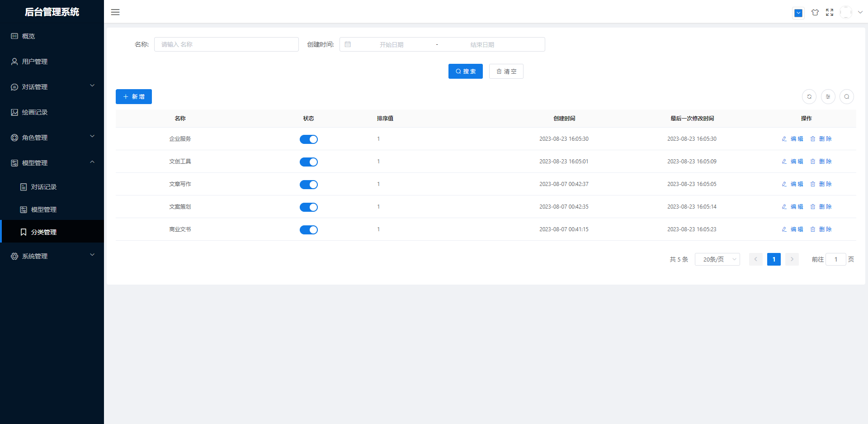Click the 新增 button to add a category
The image size is (868, 424).
tap(134, 97)
